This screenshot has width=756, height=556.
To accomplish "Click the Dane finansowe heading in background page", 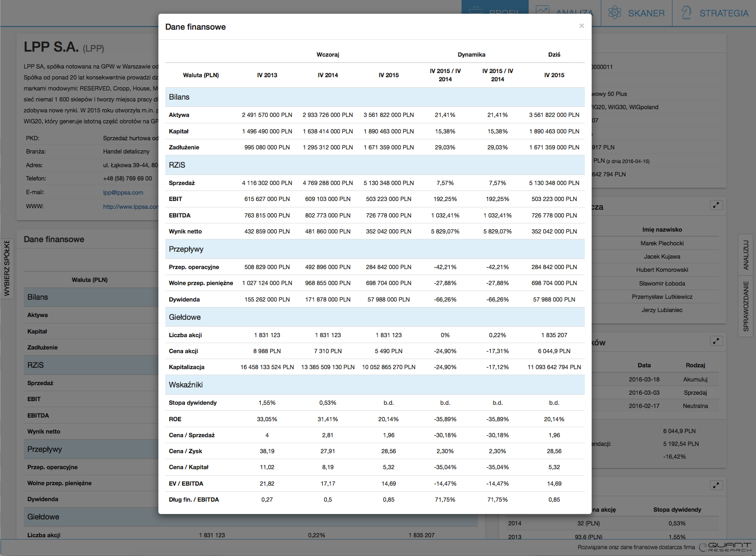I will click(54, 239).
